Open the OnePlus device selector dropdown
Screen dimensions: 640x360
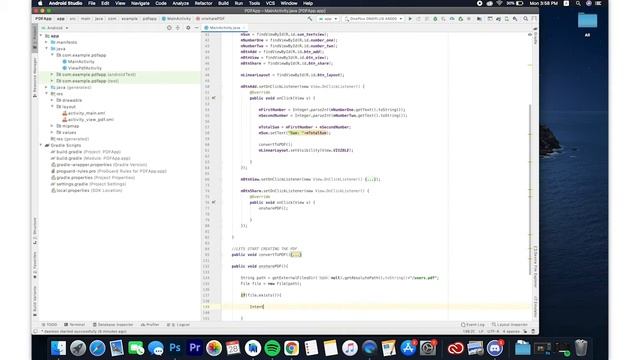pos(373,19)
